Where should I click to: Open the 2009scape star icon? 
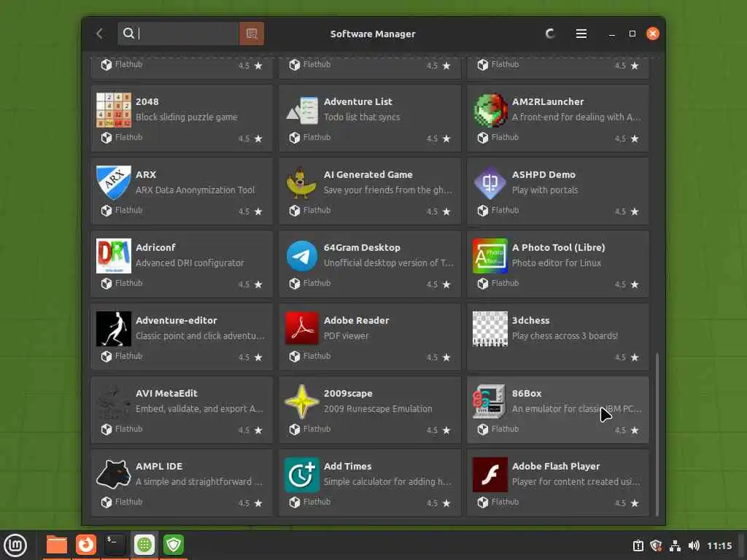coord(301,402)
